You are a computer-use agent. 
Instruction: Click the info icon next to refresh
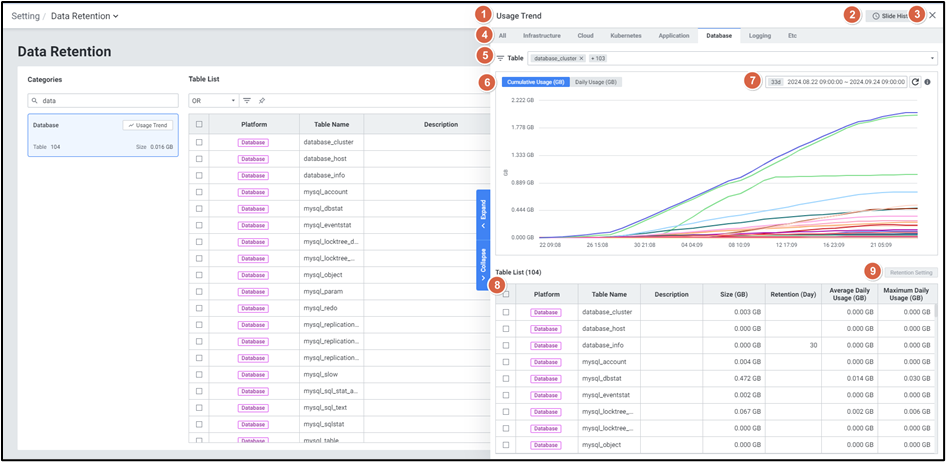pyautogui.click(x=928, y=82)
